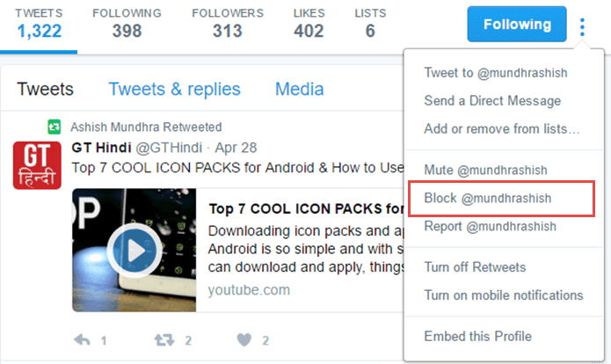Open the three-dot more options menu
This screenshot has width=611, height=364.
tap(582, 27)
